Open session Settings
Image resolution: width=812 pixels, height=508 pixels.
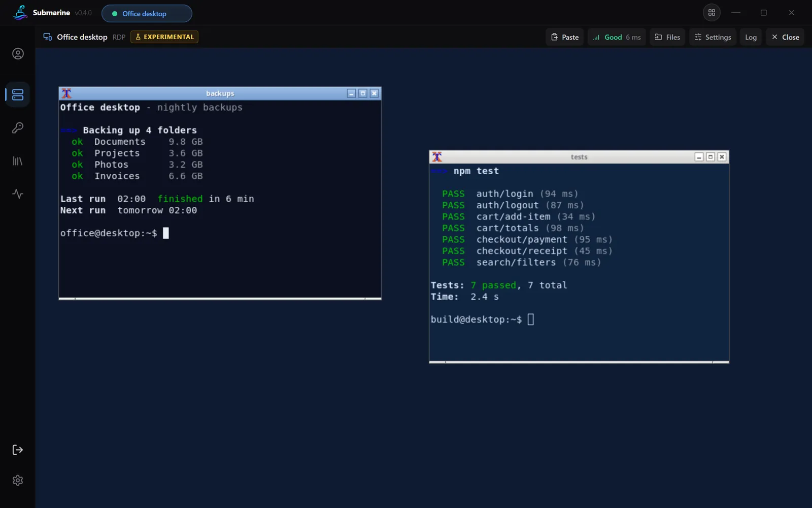click(x=713, y=37)
